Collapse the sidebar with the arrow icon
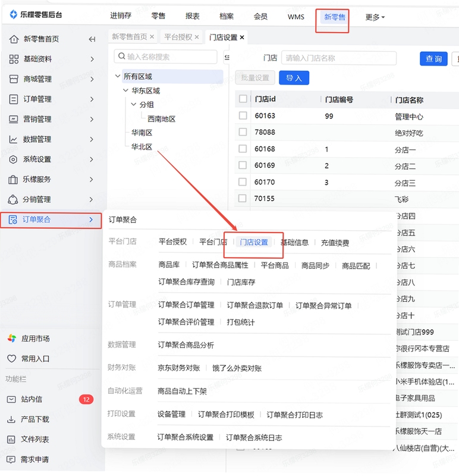Image resolution: width=459 pixels, height=476 pixels. (92, 39)
